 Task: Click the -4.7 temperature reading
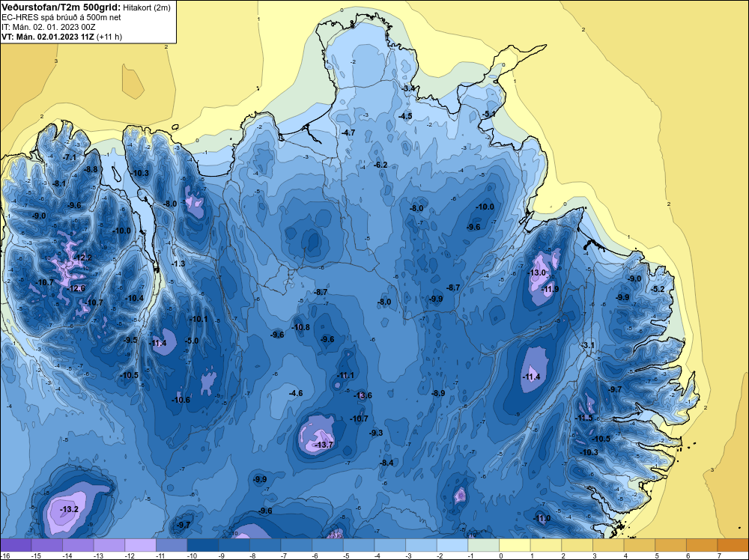(349, 133)
